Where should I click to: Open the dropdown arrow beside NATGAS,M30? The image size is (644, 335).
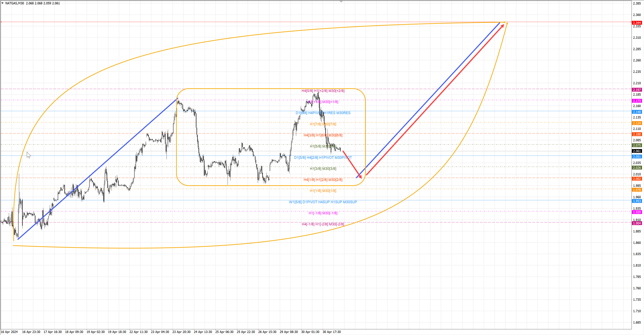pos(3,3)
